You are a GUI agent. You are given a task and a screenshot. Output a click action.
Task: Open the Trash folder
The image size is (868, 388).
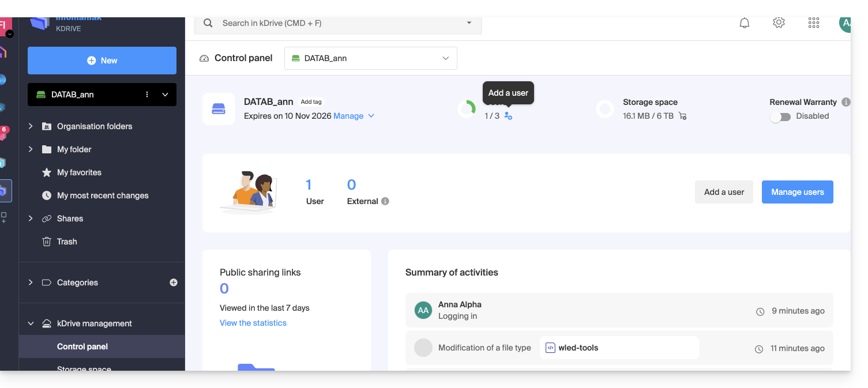(67, 242)
